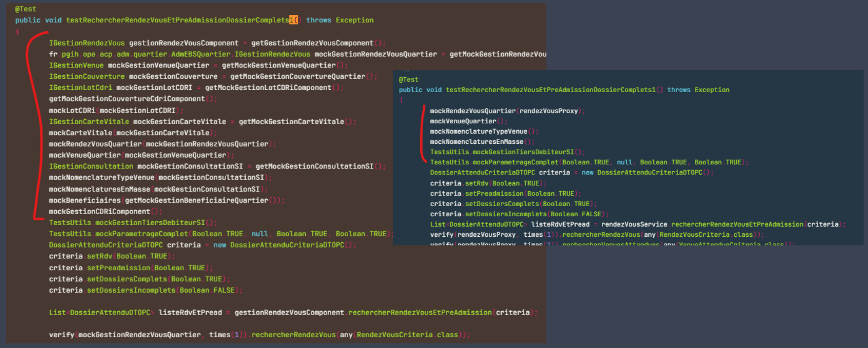This screenshot has width=868, height=348.
Task: Click the mockGestionCDRiComponent call
Action: (100, 211)
